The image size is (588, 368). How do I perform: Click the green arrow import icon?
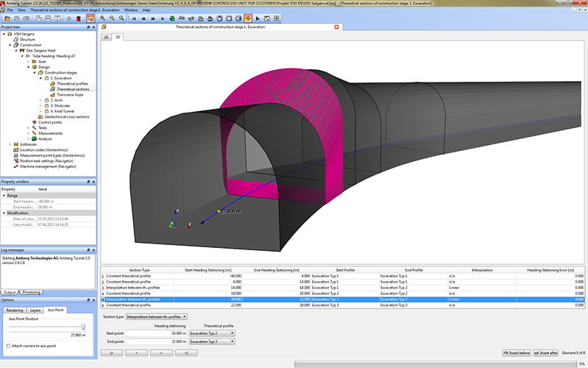[172, 18]
